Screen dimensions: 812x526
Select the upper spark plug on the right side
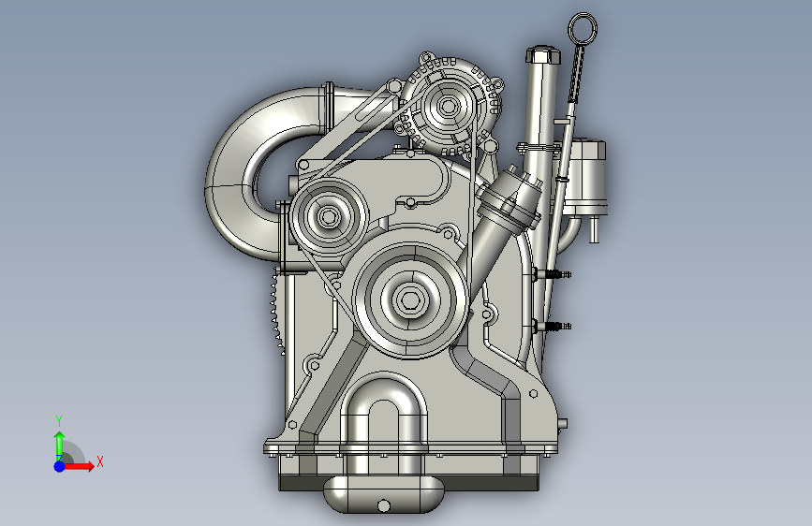[554, 274]
